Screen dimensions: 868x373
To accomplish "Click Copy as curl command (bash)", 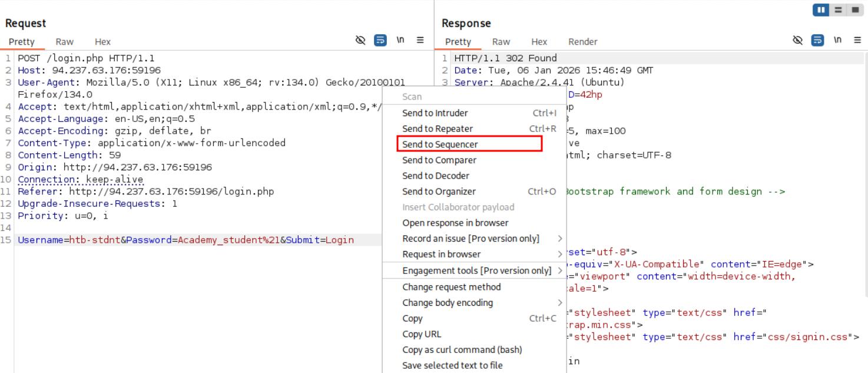I will pyautogui.click(x=462, y=350).
